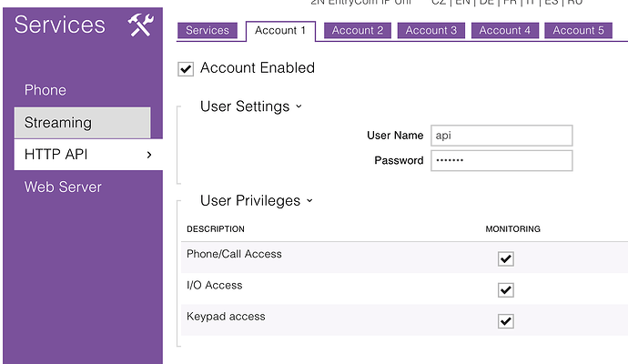Switch to Account 3 tab
The height and width of the screenshot is (364, 628).
[431, 30]
